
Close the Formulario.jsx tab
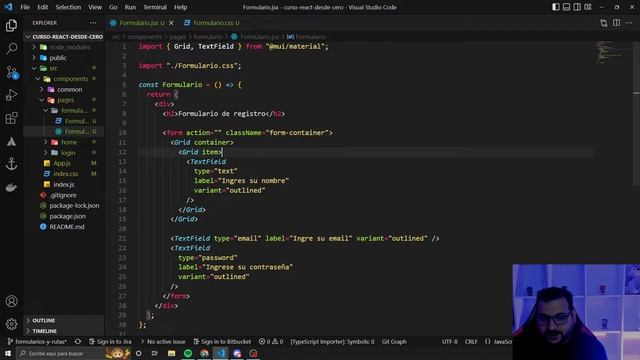(171, 23)
